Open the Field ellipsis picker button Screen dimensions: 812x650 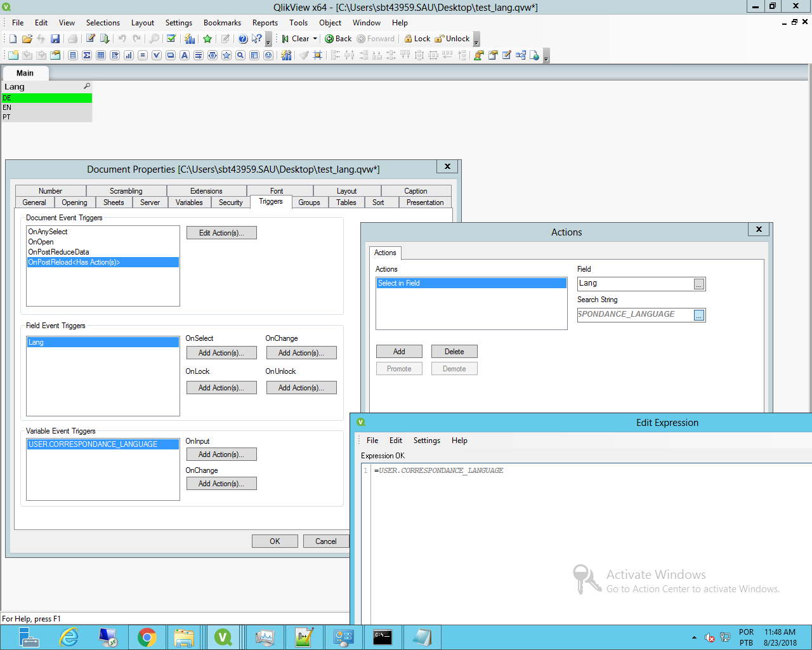[699, 284]
